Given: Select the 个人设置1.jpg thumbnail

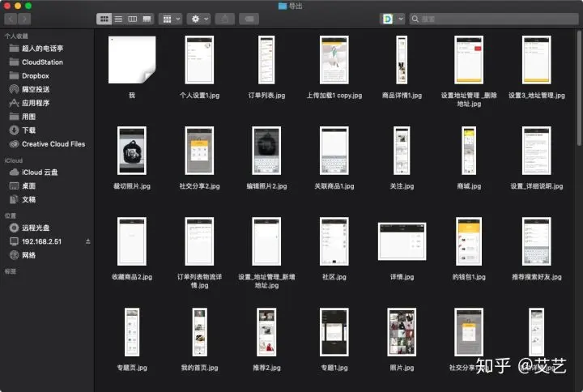Looking at the screenshot, I should click(199, 60).
